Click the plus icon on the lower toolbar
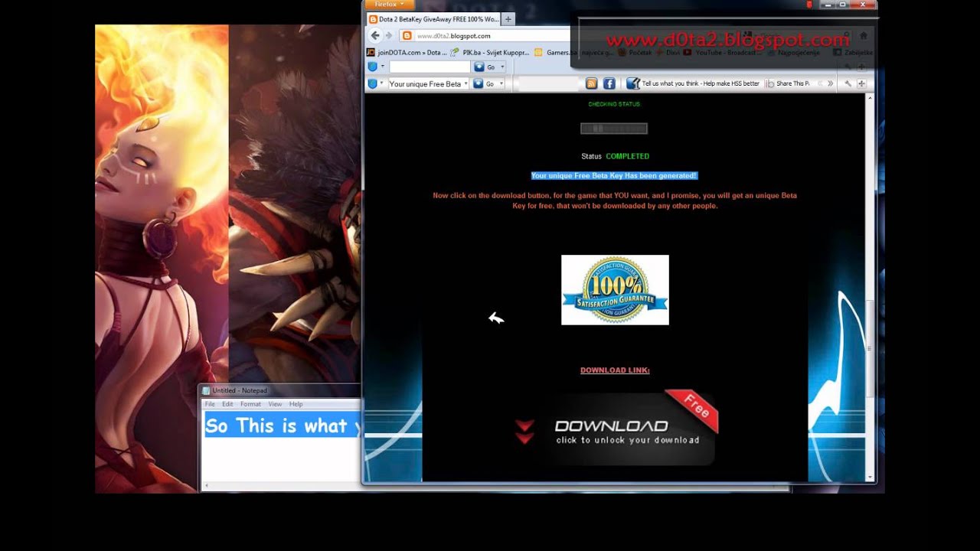Viewport: 980px width, 551px height. pos(861,83)
